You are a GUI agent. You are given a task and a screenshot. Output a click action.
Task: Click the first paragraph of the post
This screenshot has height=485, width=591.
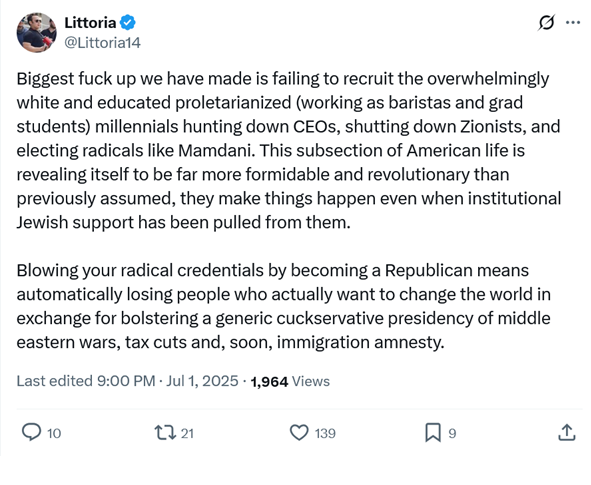click(289, 150)
